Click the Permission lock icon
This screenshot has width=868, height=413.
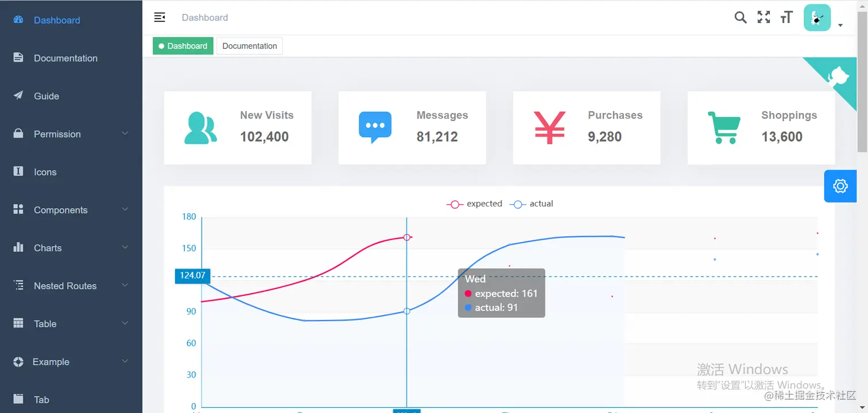[18, 134]
